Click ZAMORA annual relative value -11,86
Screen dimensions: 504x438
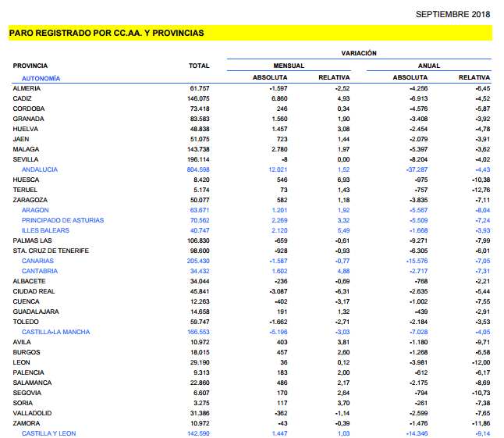coord(481,423)
